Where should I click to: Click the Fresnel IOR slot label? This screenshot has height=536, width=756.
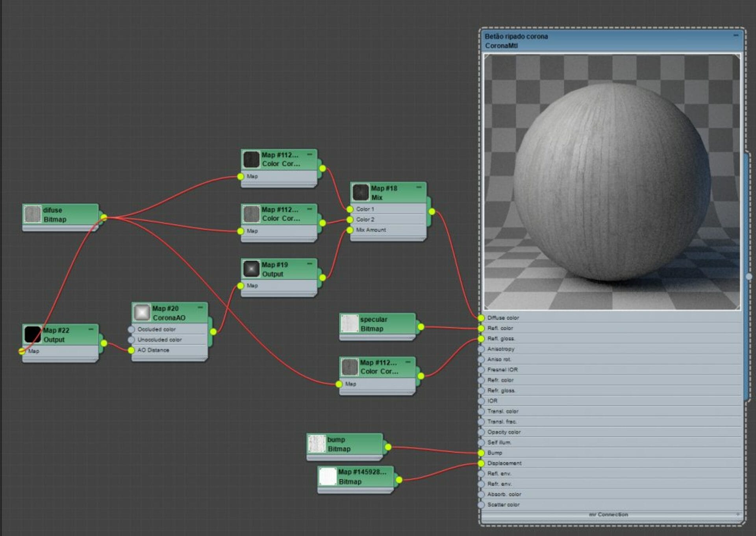[502, 370]
